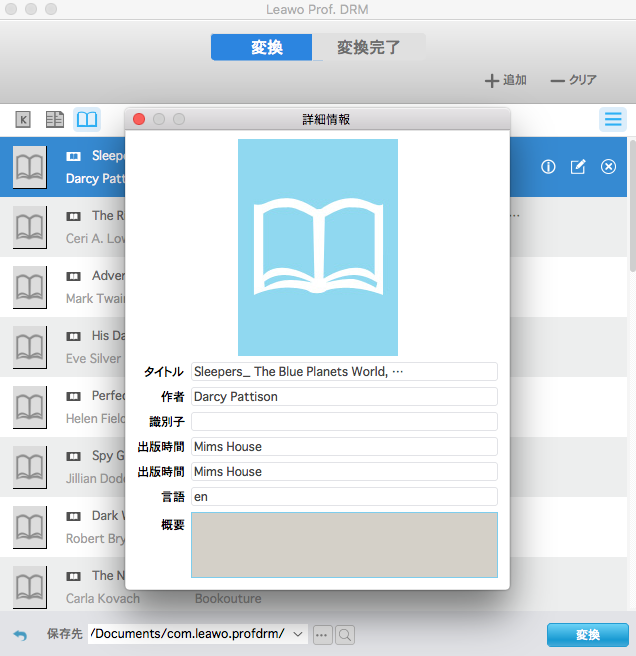The height and width of the screenshot is (656, 636).
Task: Click the クリア clear button
Action: [574, 81]
